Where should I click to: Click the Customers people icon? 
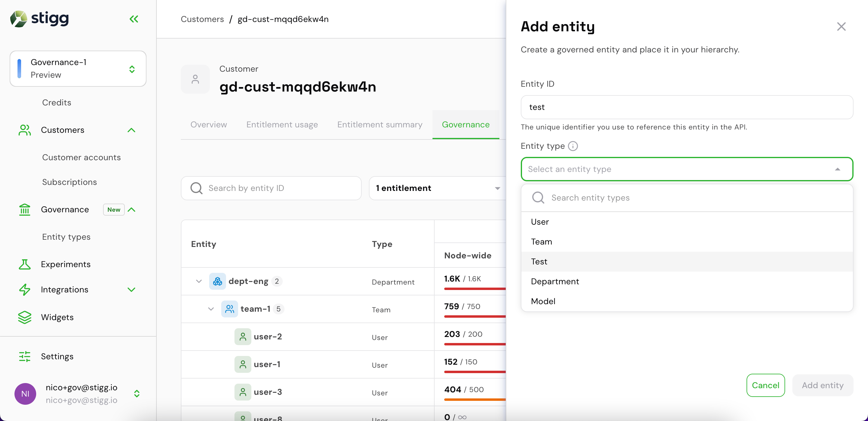click(x=25, y=130)
